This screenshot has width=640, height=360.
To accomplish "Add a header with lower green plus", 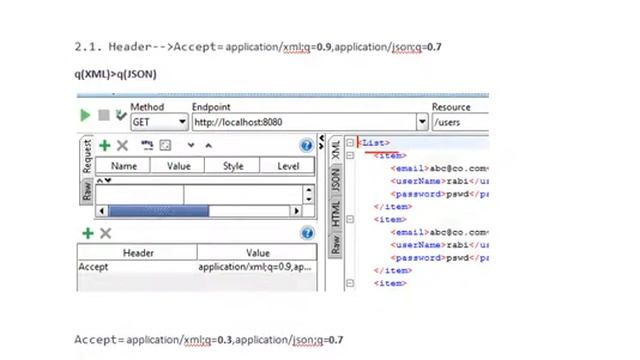I will click(x=88, y=233).
